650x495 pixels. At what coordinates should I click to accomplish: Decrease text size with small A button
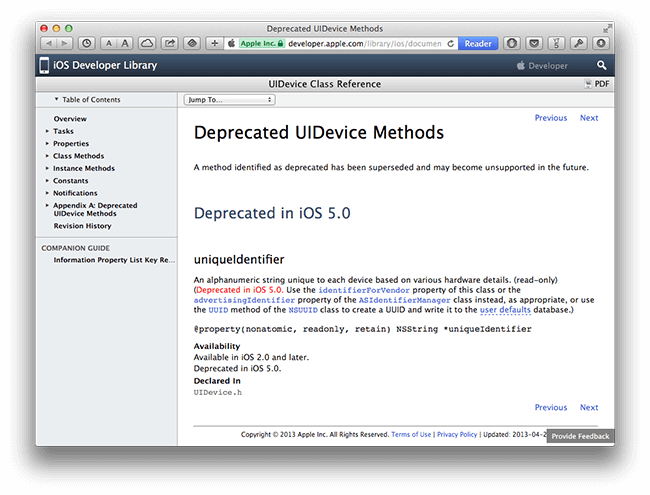(x=109, y=43)
